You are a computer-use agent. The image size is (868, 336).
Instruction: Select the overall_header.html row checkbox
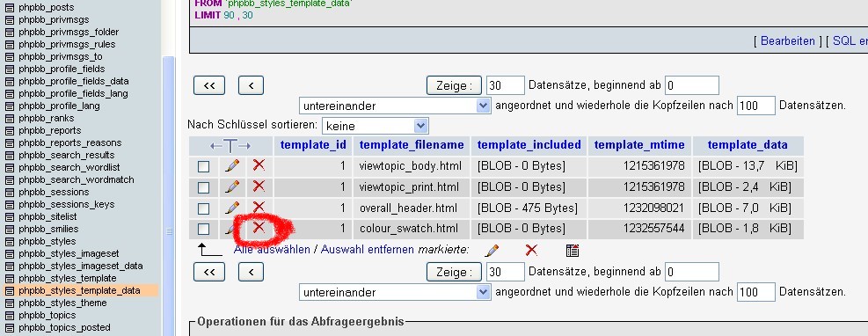tap(204, 208)
